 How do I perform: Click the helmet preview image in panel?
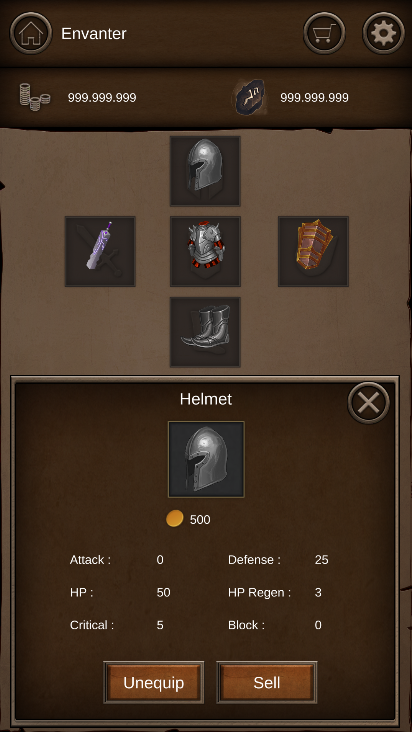(x=206, y=459)
